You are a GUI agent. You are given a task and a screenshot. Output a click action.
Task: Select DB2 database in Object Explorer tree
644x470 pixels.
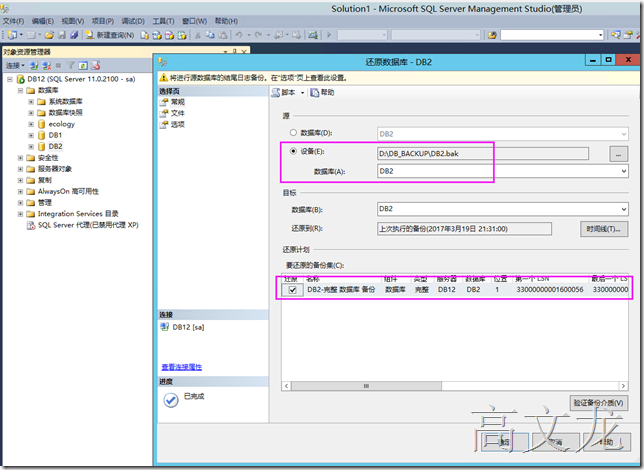click(x=55, y=146)
